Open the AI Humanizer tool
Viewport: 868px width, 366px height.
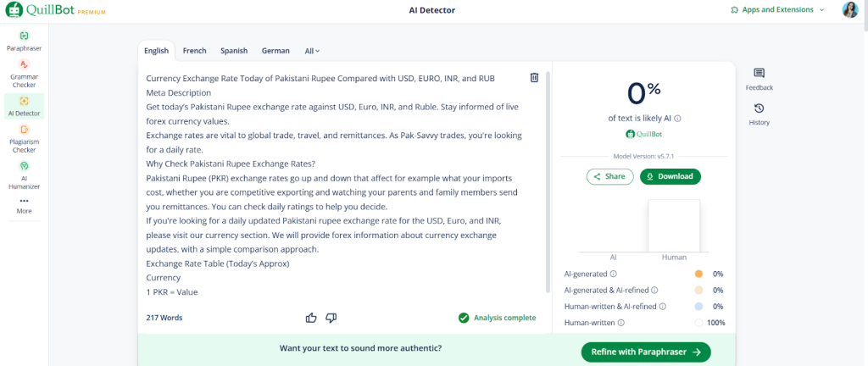point(24,174)
